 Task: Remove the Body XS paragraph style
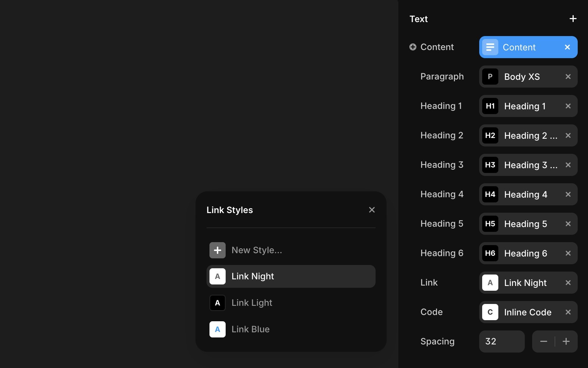[x=568, y=77]
